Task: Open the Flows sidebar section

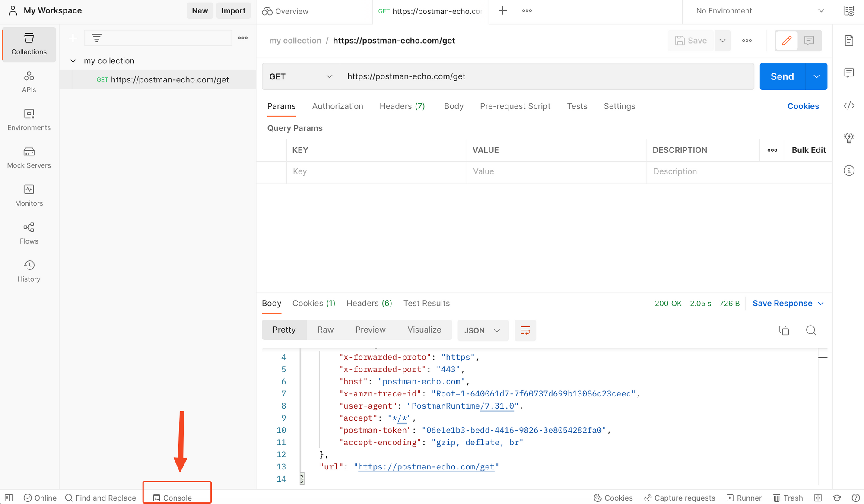Action: tap(29, 233)
